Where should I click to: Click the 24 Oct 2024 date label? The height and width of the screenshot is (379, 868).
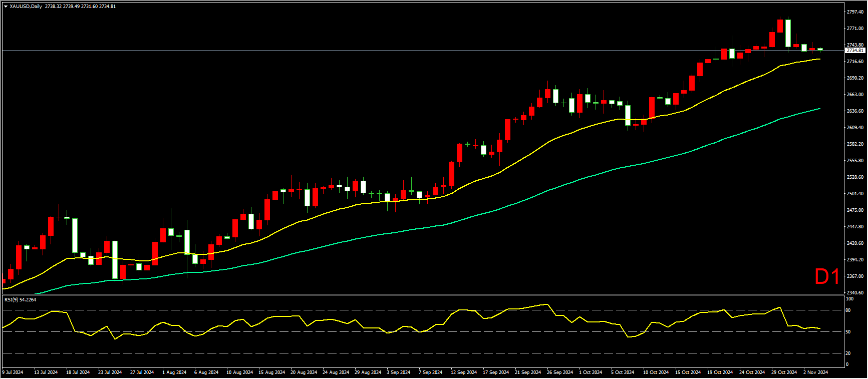coord(752,372)
